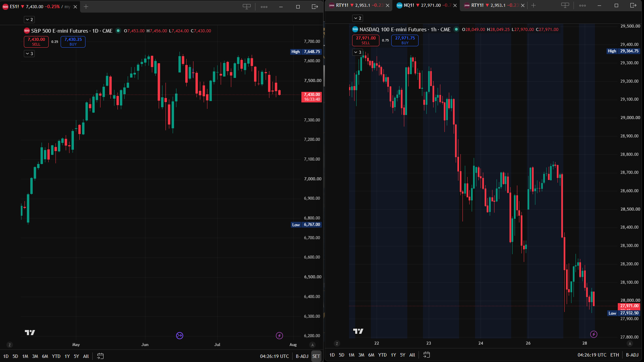The width and height of the screenshot is (644, 362).
Task: Expand the '3' indicator collapse on NASDAQ chart
Action: (358, 52)
